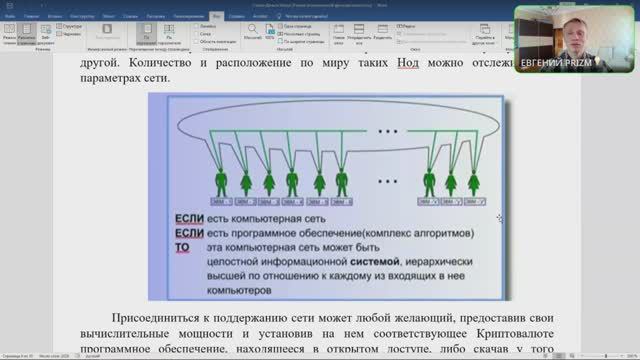Toggle the Navigation Pane (Область навигации) checkbox

coord(215,42)
